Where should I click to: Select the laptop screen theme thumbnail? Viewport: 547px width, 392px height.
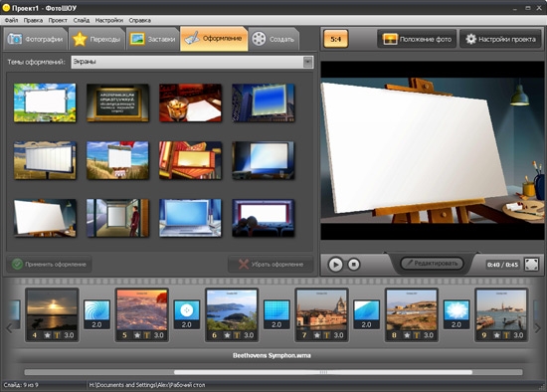pos(190,218)
